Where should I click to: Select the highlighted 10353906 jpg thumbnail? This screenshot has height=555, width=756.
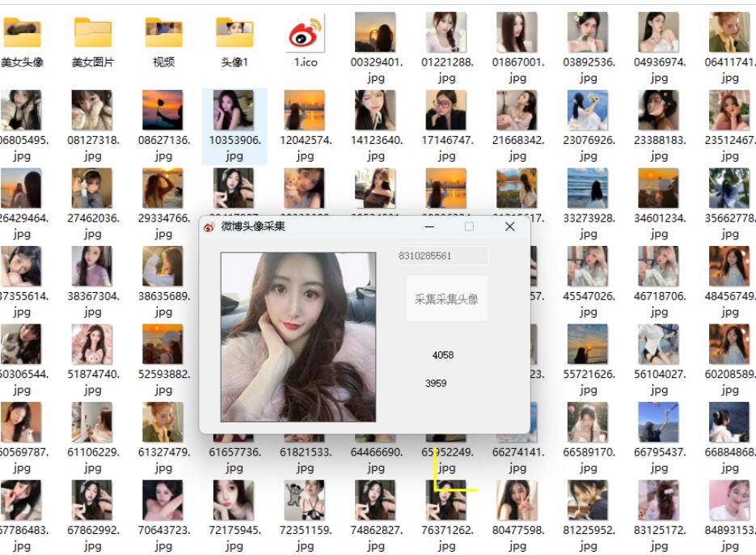[x=234, y=111]
